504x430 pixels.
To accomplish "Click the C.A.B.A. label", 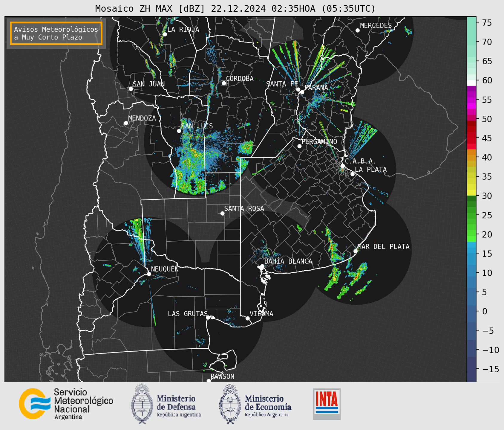I will click(x=361, y=161).
